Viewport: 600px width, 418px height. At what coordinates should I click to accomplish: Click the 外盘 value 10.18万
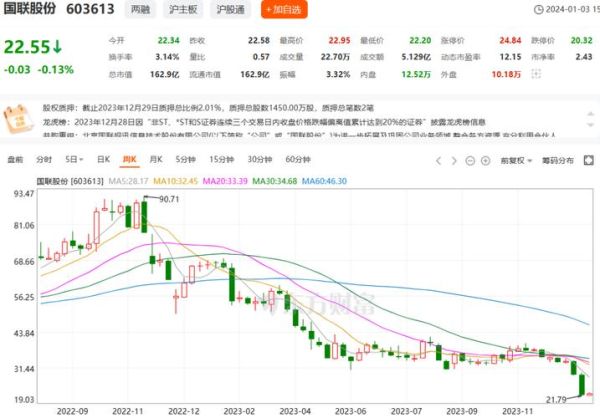tap(506, 74)
